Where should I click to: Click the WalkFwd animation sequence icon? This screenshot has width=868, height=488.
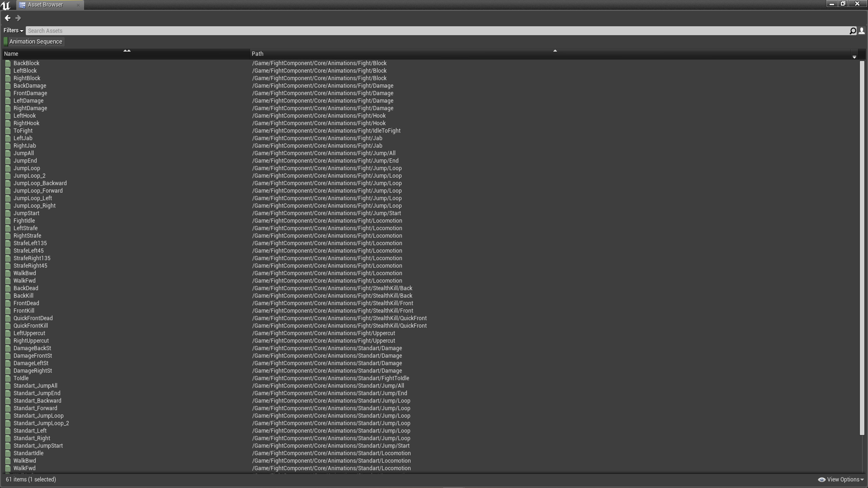[x=8, y=281]
